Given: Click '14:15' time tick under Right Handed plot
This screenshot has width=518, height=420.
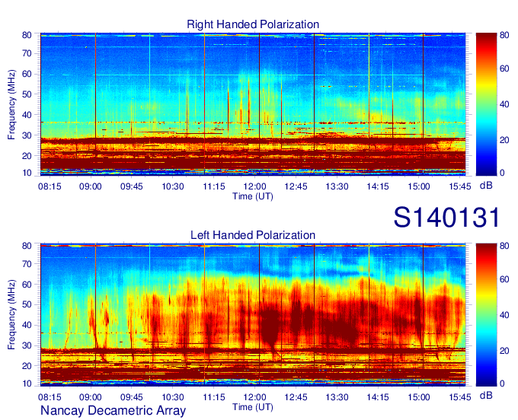Looking at the screenshot, I should 378,186.
